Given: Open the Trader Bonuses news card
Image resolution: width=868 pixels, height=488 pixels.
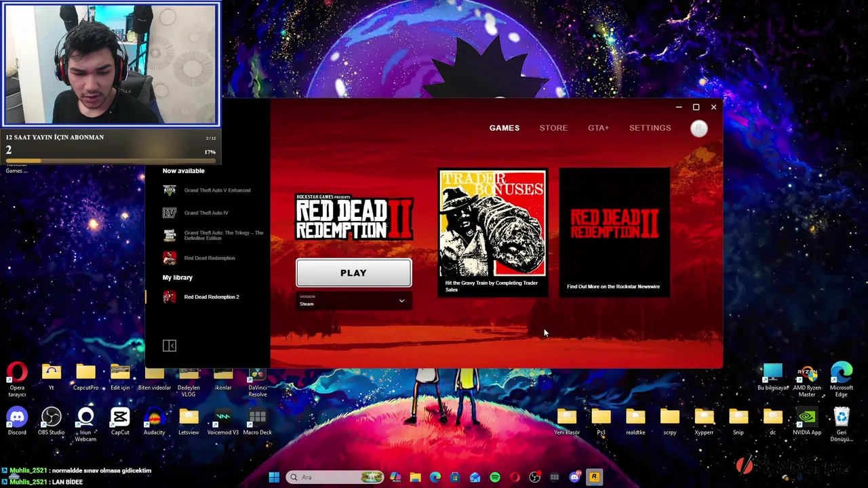Looking at the screenshot, I should pos(492,232).
